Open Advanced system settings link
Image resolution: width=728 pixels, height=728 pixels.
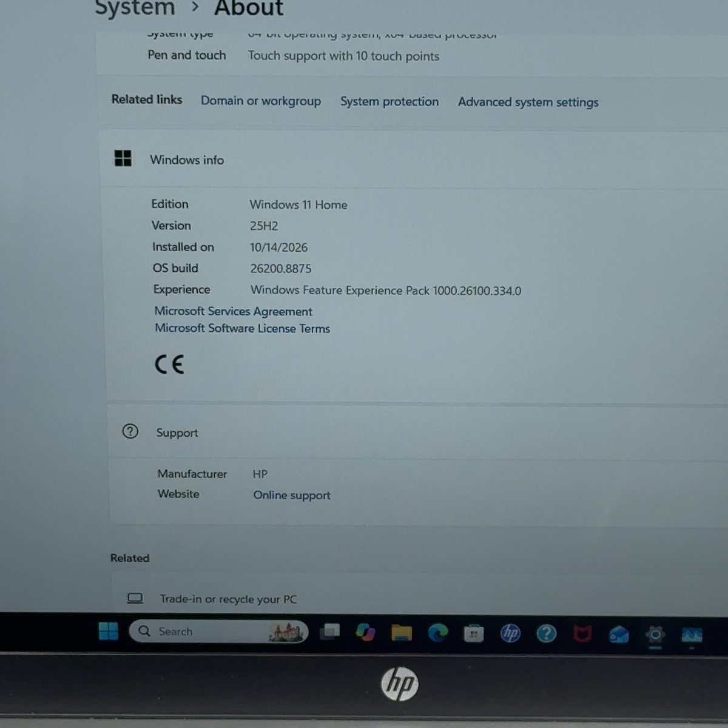point(528,102)
